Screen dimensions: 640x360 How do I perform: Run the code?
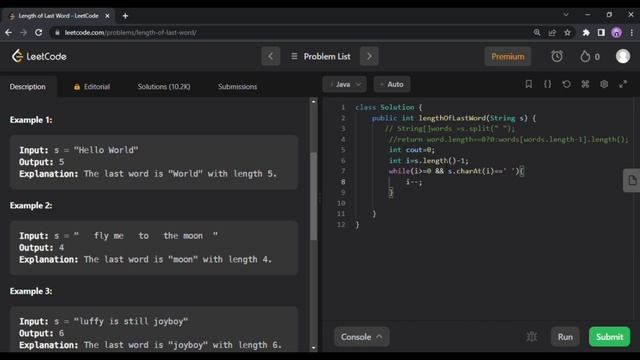pyautogui.click(x=565, y=337)
